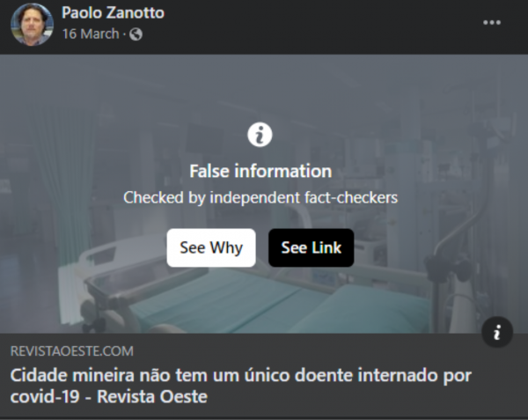Open the three-dot post options menu

[x=492, y=23]
